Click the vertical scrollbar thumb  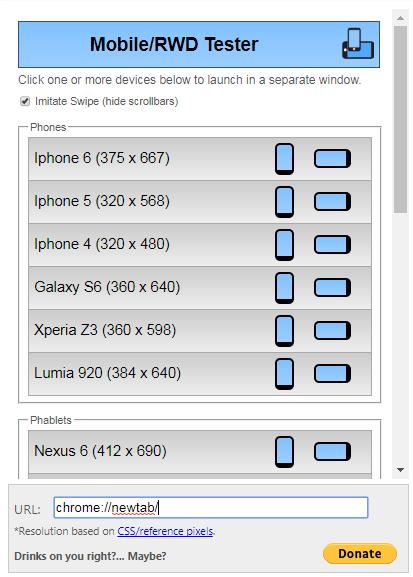pyautogui.click(x=400, y=119)
